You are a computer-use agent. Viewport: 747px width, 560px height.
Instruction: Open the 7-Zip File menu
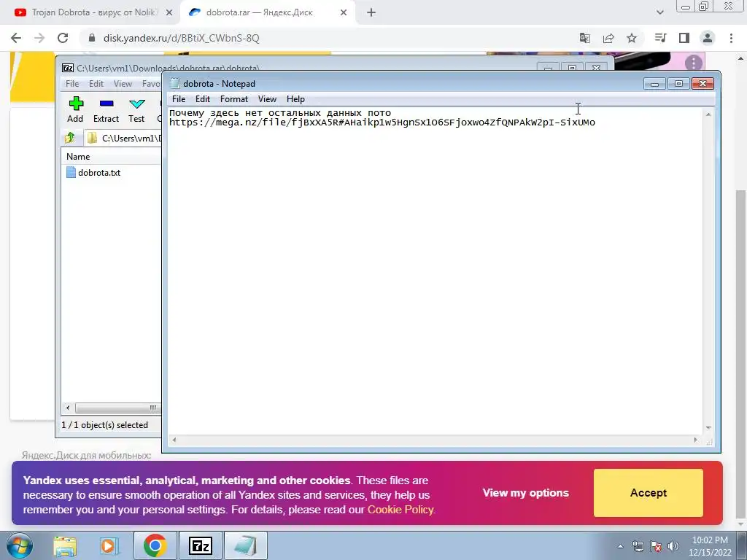click(x=72, y=84)
